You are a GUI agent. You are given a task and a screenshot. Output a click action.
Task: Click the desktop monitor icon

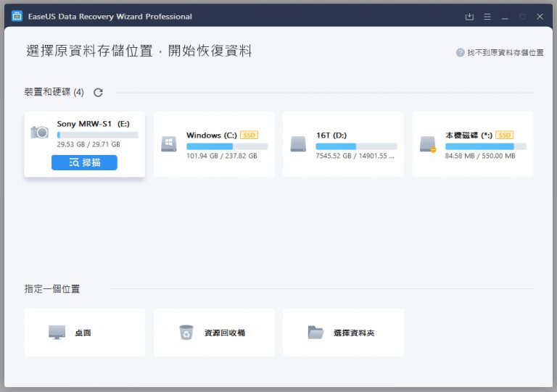[x=57, y=333]
